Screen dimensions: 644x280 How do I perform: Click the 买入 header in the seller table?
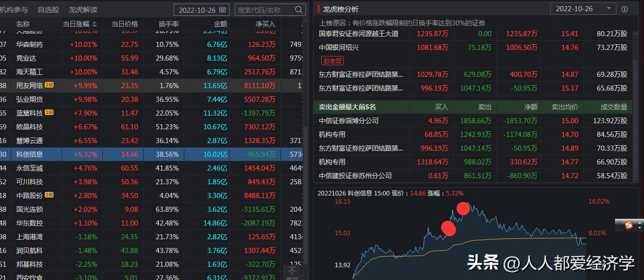pyautogui.click(x=441, y=107)
